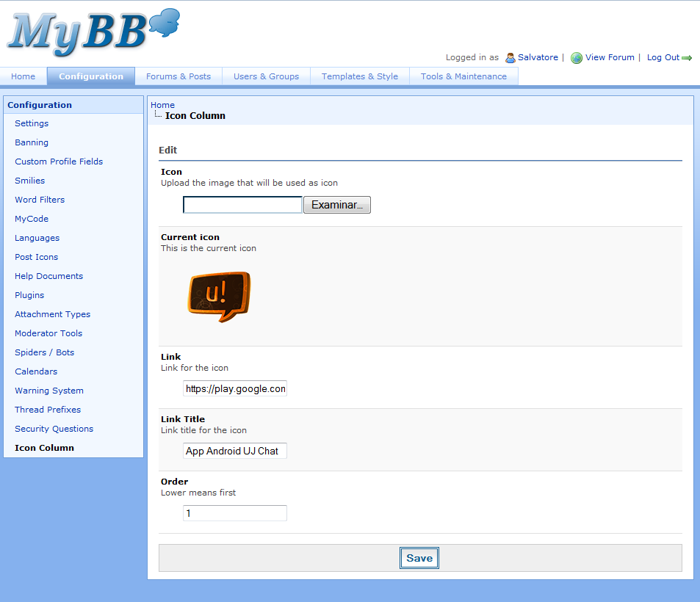Open the Salvatore user profile link
This screenshot has height=602, width=700.
(x=538, y=57)
